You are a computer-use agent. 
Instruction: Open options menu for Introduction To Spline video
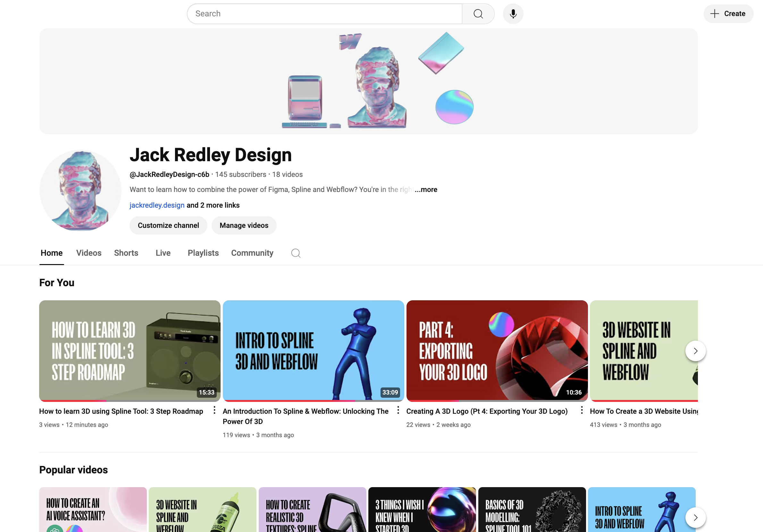[x=398, y=411]
